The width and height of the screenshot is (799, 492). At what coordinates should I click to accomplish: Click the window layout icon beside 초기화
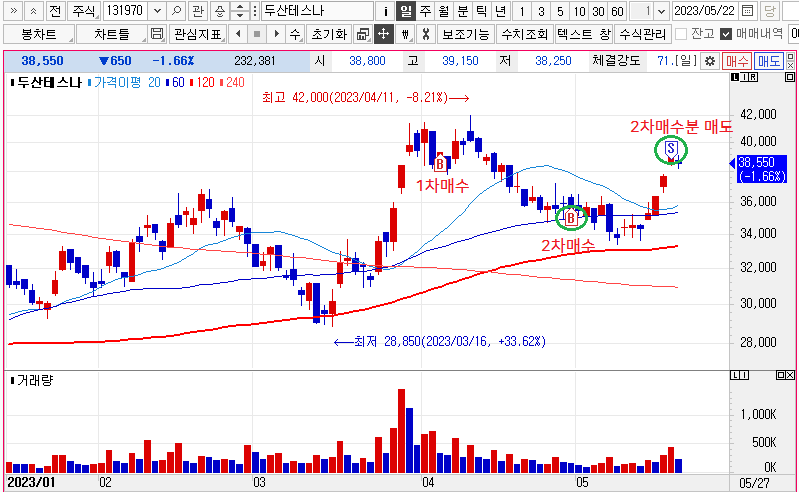click(362, 34)
